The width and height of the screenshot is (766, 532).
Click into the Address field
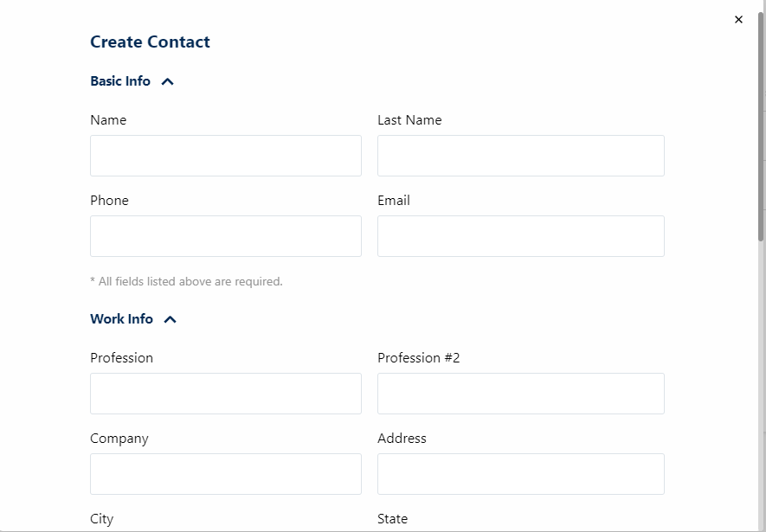[521, 474]
